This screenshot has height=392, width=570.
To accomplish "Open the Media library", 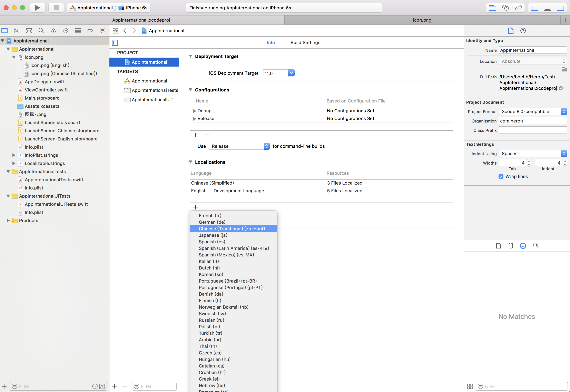I will tap(535, 246).
